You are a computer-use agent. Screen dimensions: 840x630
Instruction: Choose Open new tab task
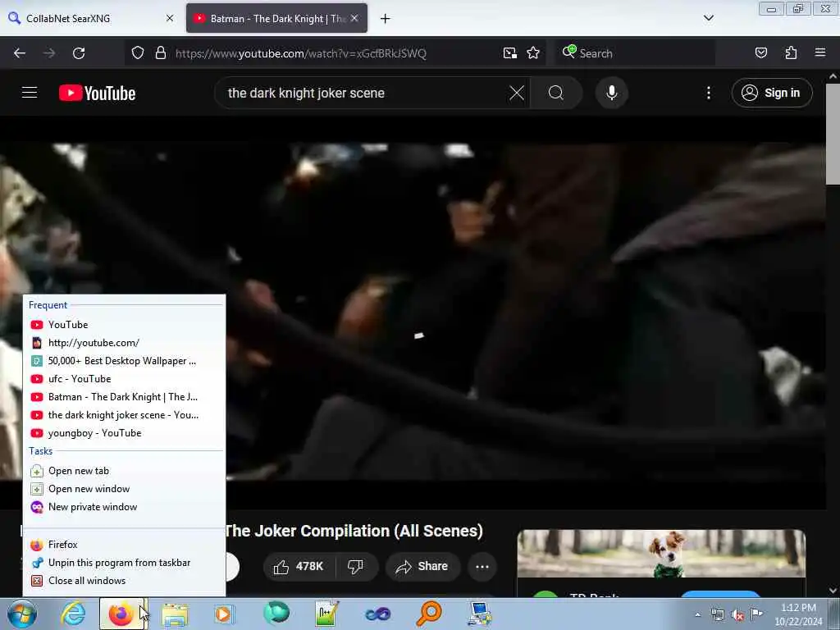tap(126, 471)
